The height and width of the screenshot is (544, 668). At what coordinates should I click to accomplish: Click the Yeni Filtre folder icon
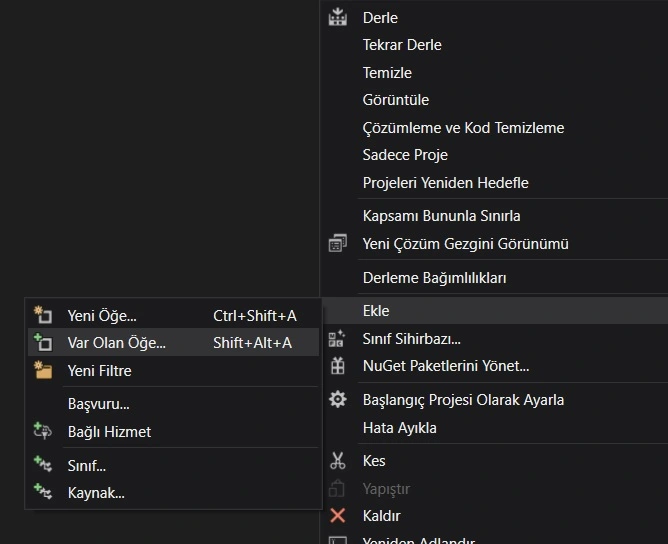[42, 371]
